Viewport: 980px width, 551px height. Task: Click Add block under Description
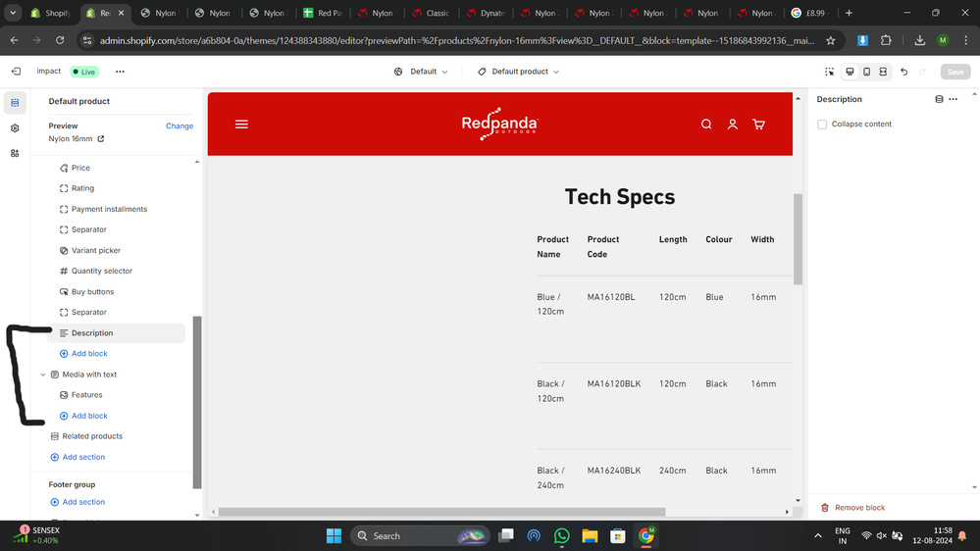89,354
